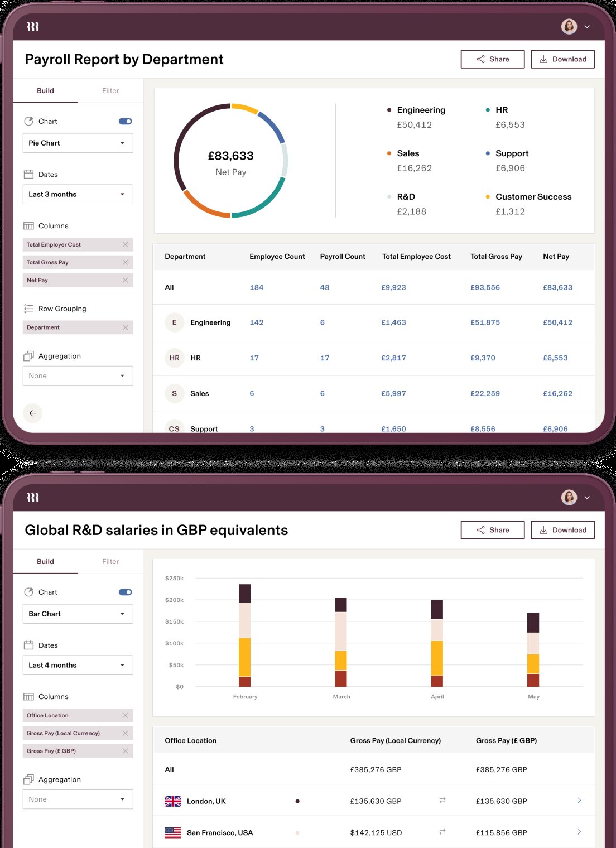Toggle the Chart switch in the Payroll Report

126,121
